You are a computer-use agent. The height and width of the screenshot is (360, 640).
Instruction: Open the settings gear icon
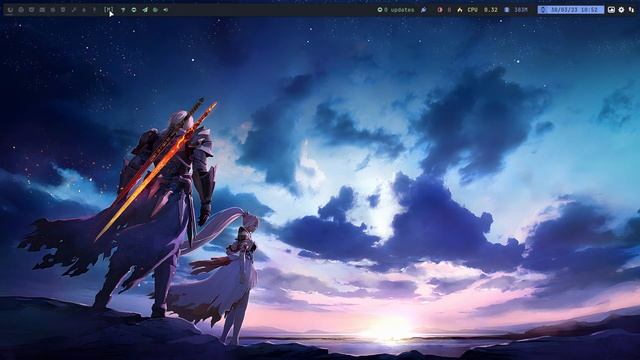click(621, 9)
